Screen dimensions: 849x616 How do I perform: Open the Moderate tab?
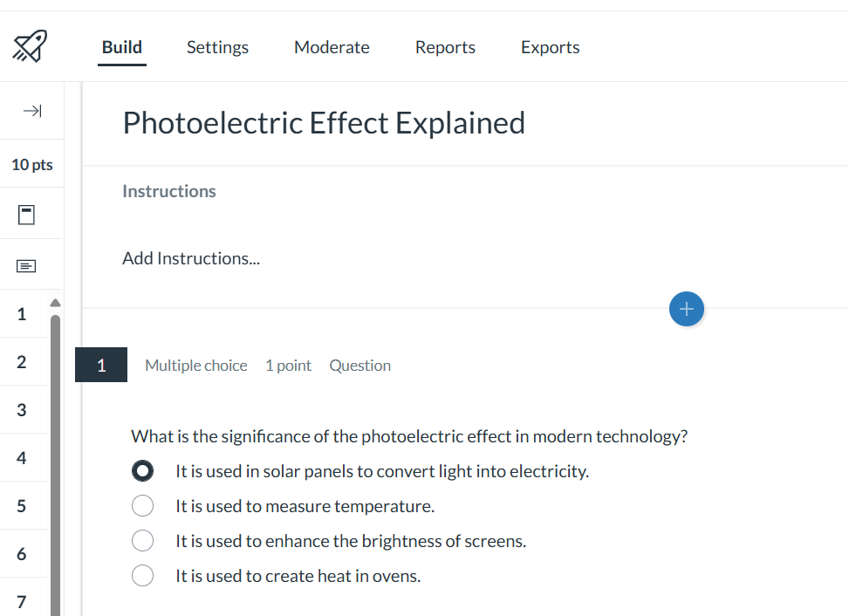click(x=332, y=47)
